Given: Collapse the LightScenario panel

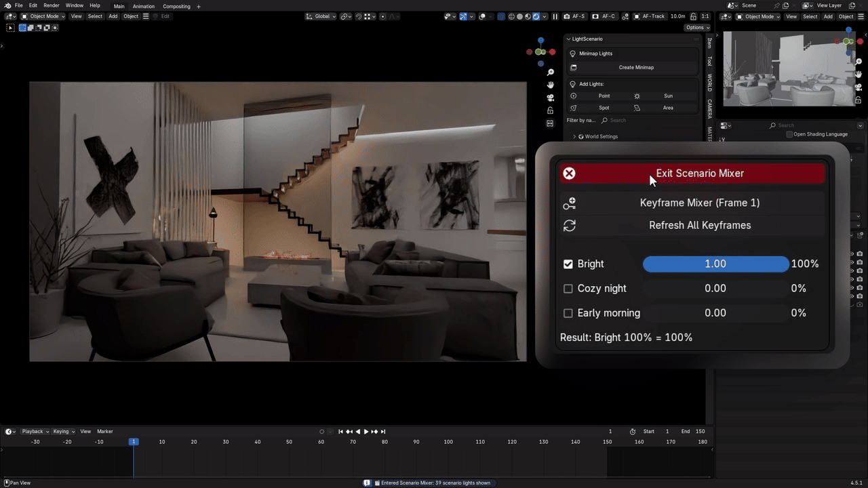Looking at the screenshot, I should tap(569, 39).
